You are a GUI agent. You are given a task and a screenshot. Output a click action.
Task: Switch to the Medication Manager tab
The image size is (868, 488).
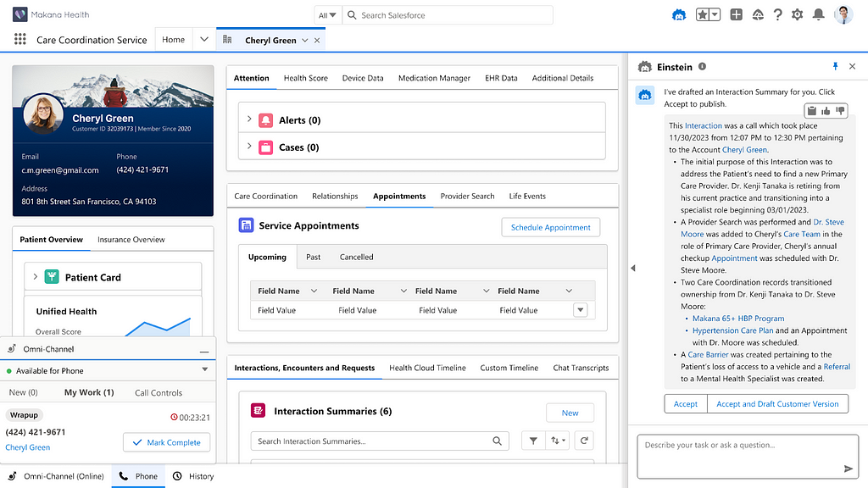tap(434, 78)
